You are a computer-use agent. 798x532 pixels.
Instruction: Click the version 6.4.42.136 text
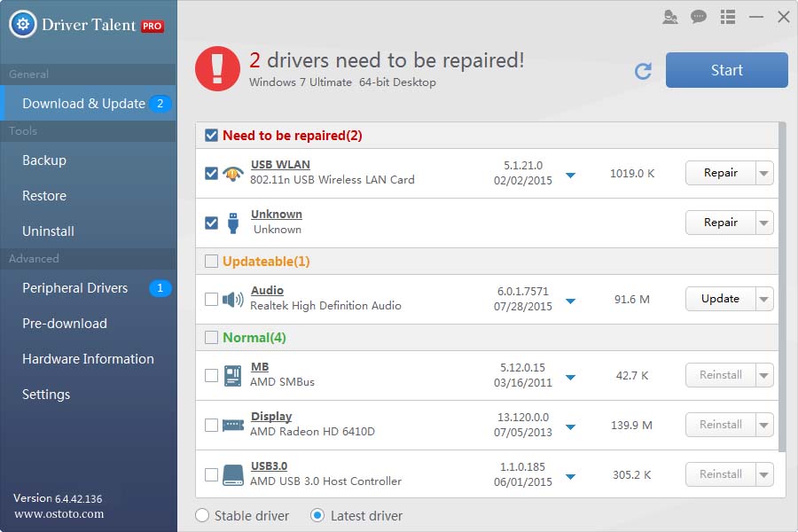(x=58, y=498)
